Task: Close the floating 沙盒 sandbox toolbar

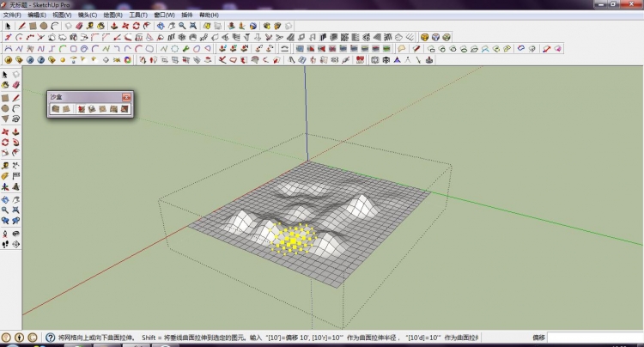Action: (x=126, y=97)
